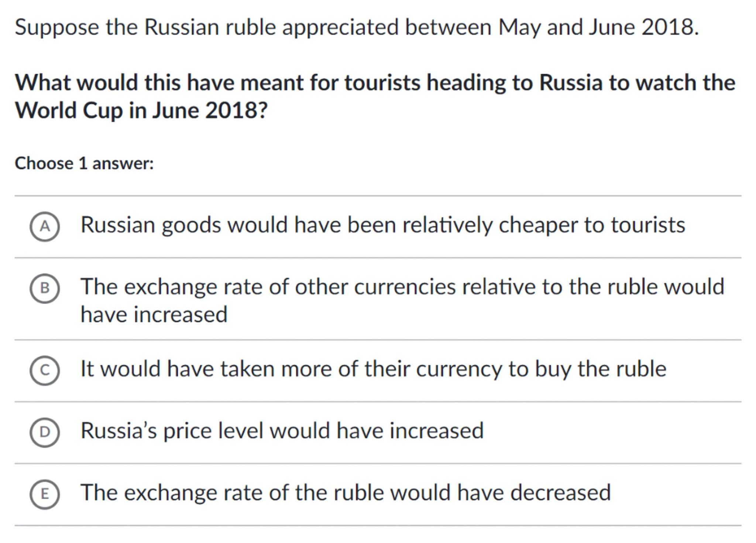Click the bold "What would this have meant" line
Image resolution: width=756 pixels, height=543 pixels.
click(x=375, y=82)
